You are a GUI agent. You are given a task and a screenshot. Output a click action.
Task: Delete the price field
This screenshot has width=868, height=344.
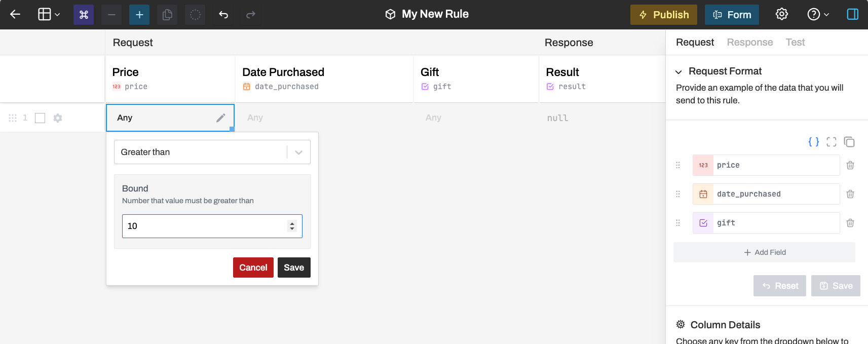pyautogui.click(x=850, y=165)
